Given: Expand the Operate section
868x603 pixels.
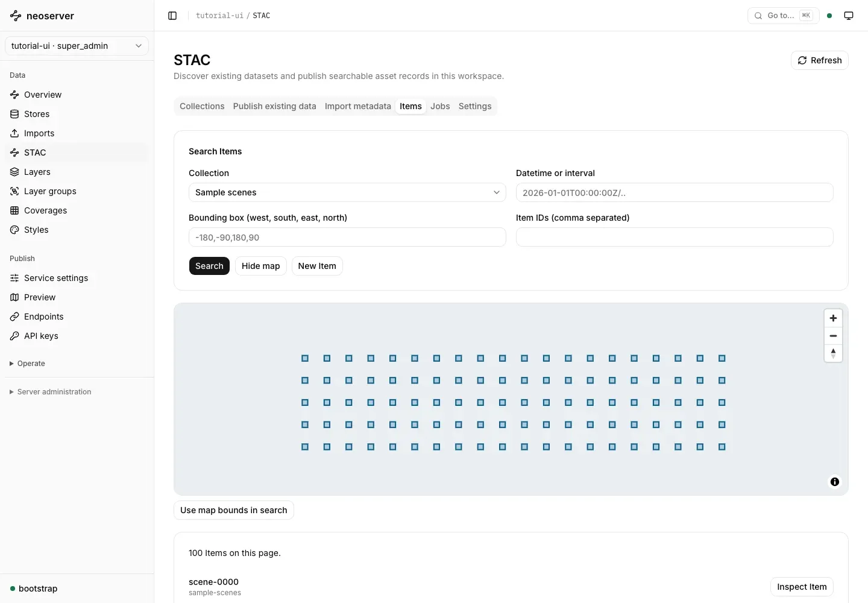Looking at the screenshot, I should [28, 364].
